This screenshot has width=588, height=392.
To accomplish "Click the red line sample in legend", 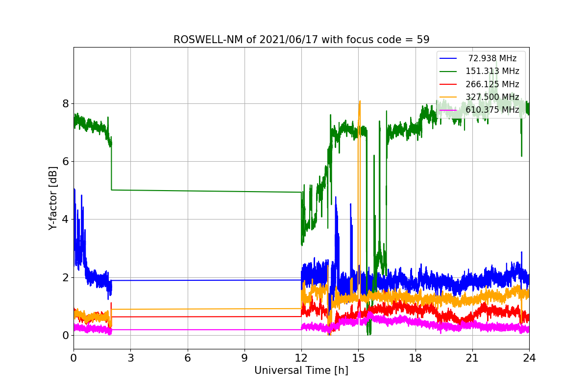I will tap(448, 84).
